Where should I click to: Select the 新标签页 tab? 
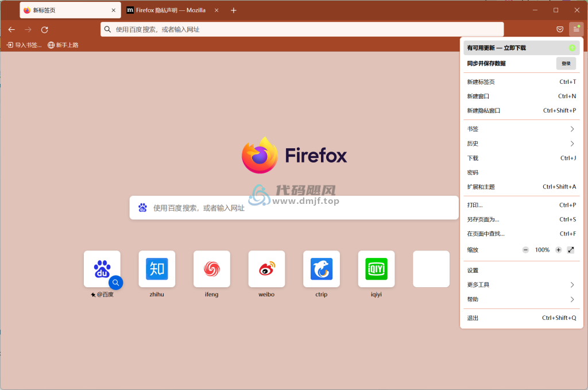[x=70, y=10]
